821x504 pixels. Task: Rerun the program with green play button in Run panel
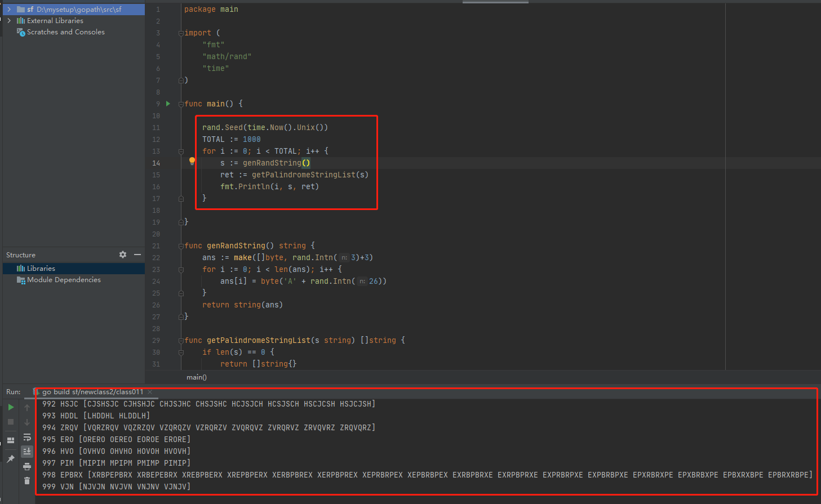tap(11, 407)
